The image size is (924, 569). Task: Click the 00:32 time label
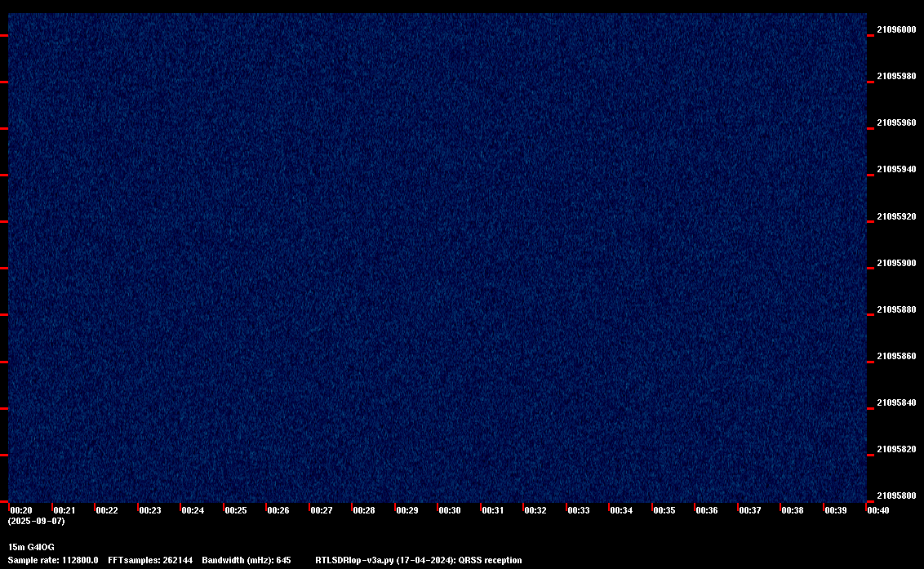tap(535, 510)
